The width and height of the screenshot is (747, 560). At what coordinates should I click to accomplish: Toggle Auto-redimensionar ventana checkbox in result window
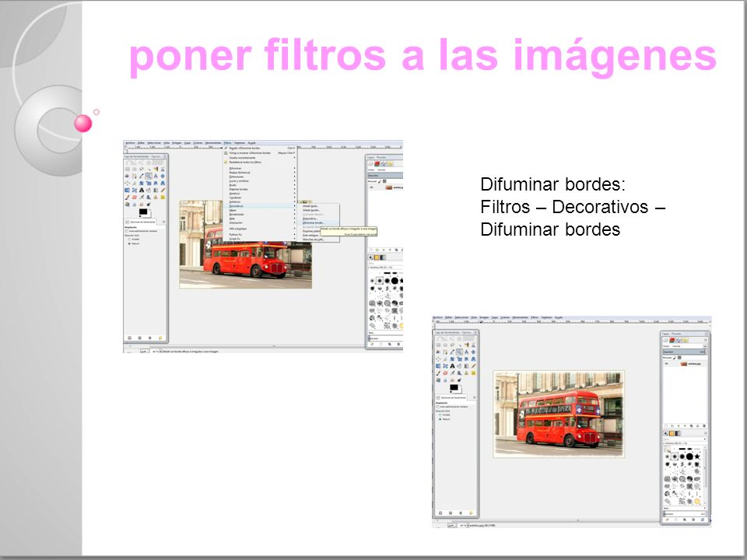click(x=438, y=407)
